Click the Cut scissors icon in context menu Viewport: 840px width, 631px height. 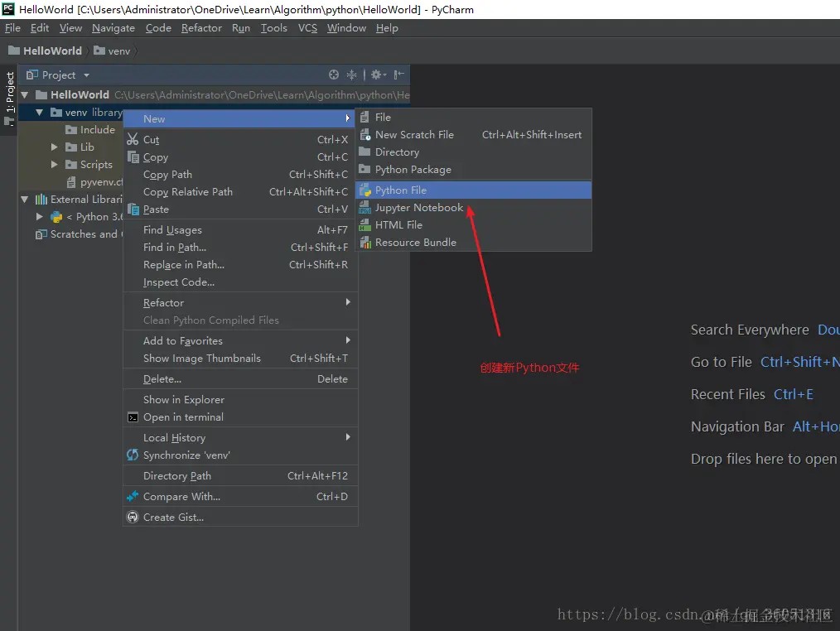click(133, 140)
